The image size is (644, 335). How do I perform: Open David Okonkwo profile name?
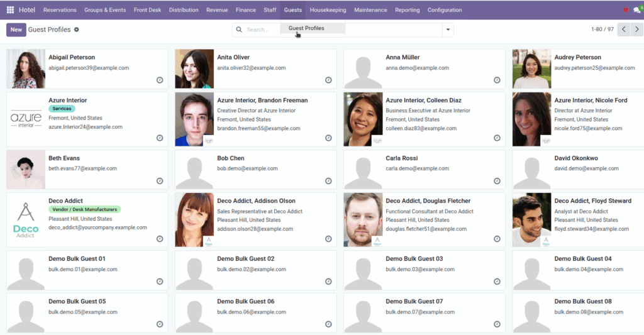(x=576, y=158)
